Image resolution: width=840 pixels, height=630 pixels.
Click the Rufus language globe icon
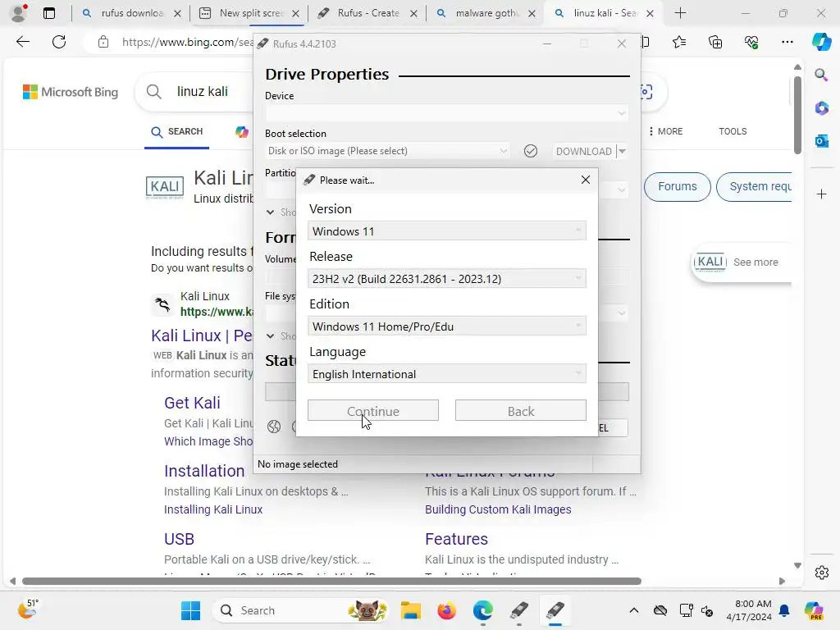coord(274,427)
